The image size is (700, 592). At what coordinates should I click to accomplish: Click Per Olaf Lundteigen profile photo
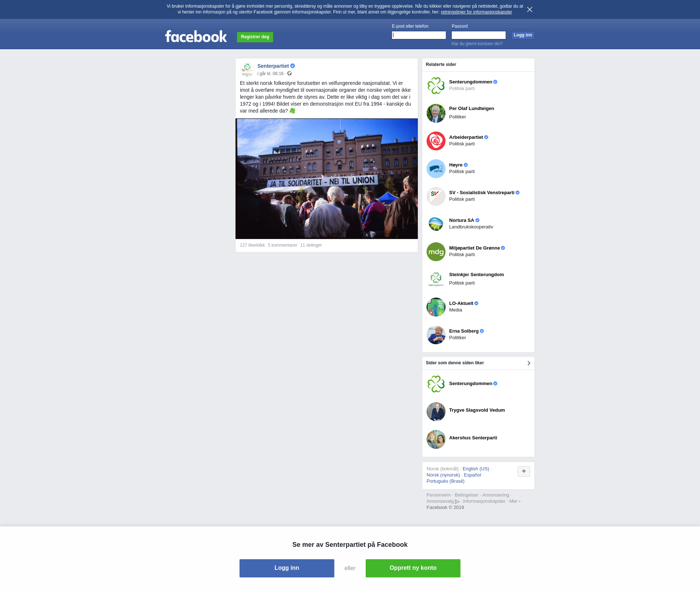click(x=436, y=113)
